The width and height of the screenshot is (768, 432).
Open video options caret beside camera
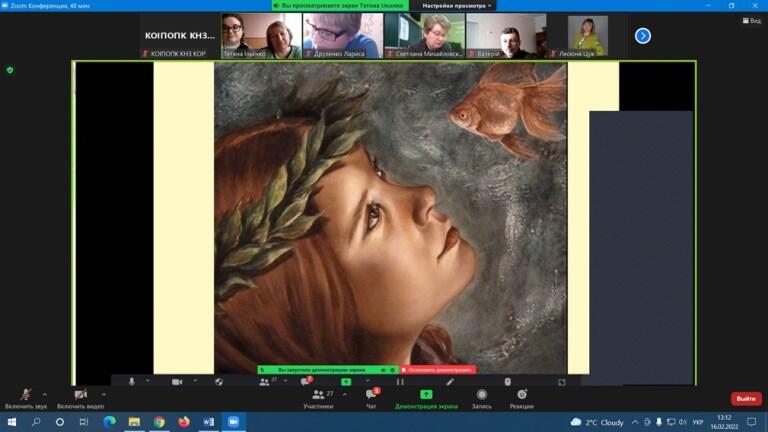tap(103, 394)
